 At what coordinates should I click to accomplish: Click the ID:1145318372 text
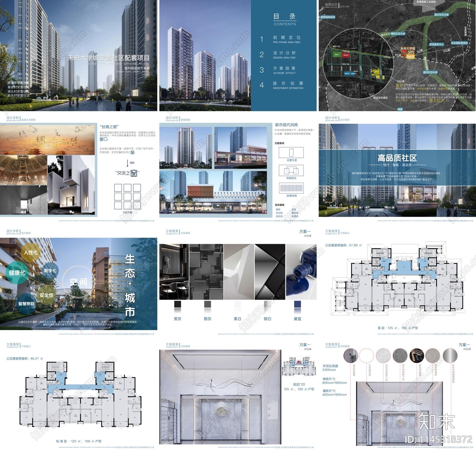tap(439, 439)
